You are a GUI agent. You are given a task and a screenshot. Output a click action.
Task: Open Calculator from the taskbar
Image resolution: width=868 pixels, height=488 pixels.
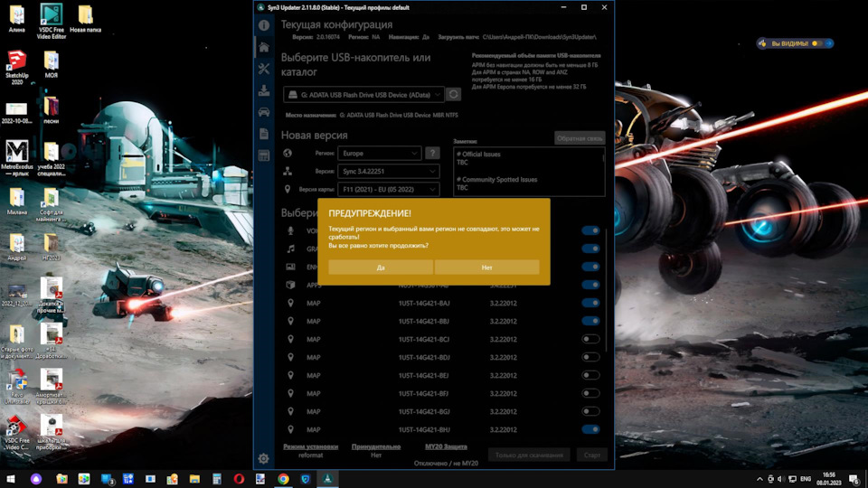(x=216, y=479)
